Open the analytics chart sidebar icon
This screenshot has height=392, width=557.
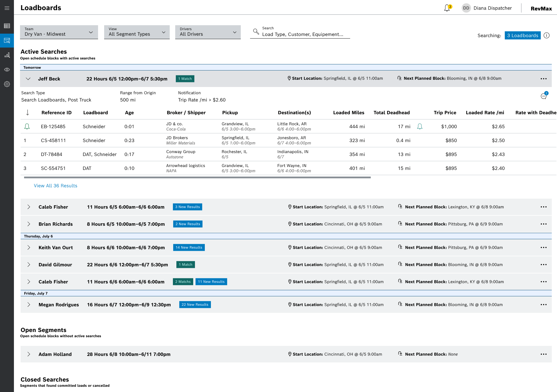coord(7,55)
